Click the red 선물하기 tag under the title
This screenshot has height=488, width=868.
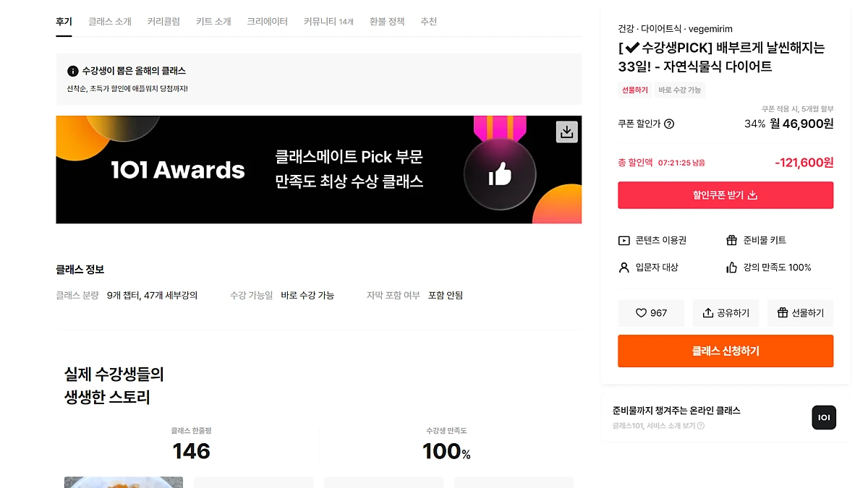[x=635, y=90]
